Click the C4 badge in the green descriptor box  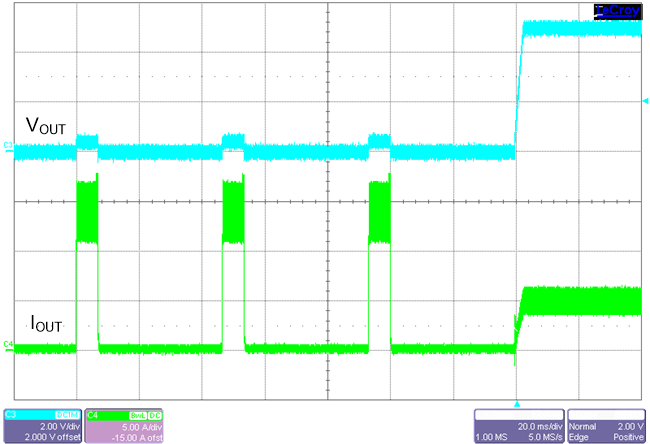tap(94, 413)
